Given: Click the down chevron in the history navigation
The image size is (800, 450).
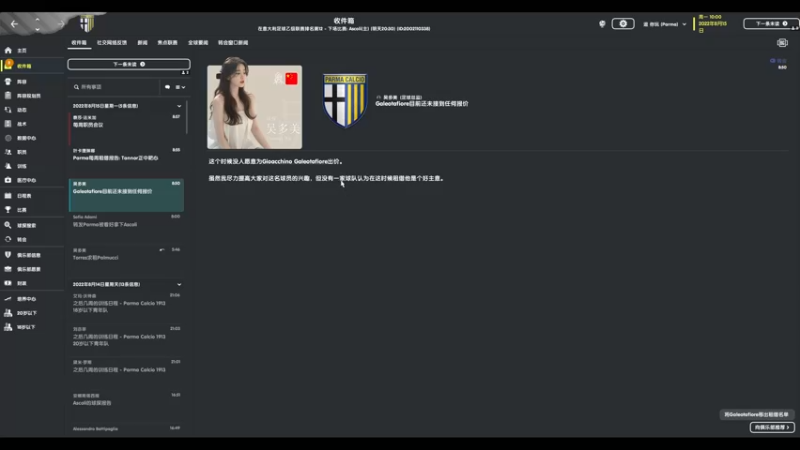Looking at the screenshot, I should click(37, 29).
